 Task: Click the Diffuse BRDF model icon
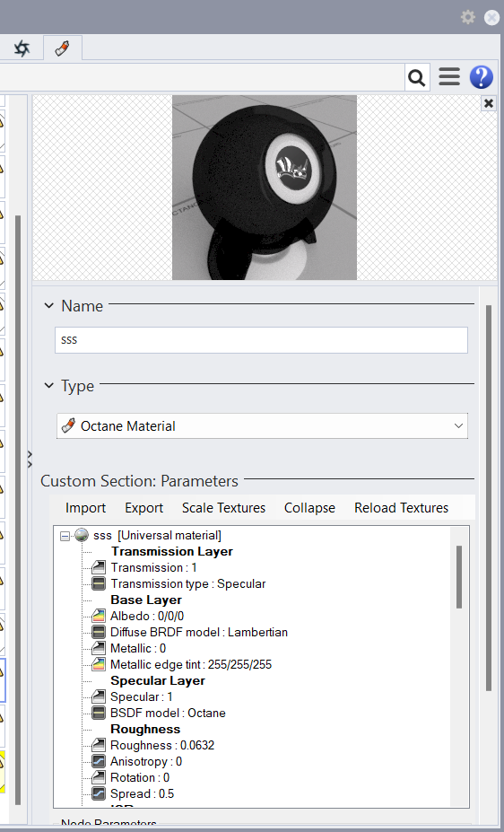99,633
